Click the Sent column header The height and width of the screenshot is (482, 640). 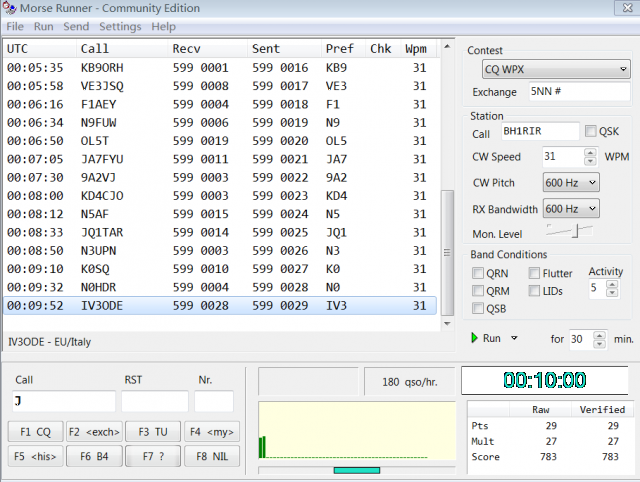click(x=284, y=49)
